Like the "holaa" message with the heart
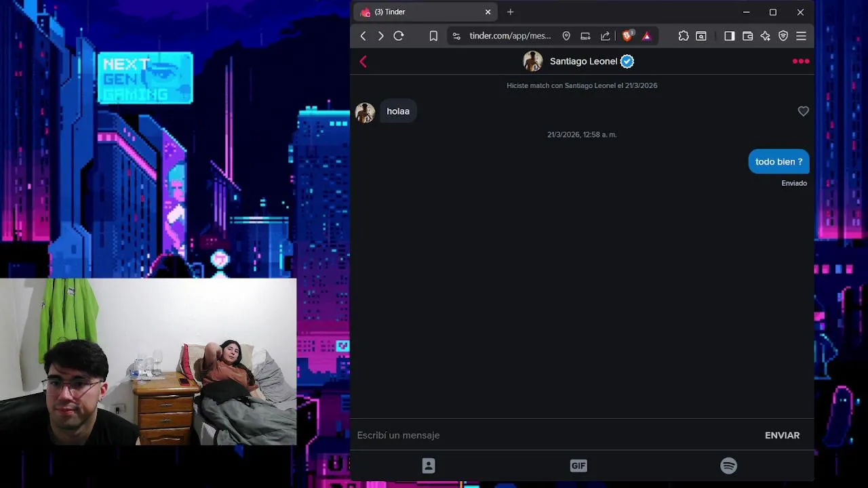 (x=803, y=111)
